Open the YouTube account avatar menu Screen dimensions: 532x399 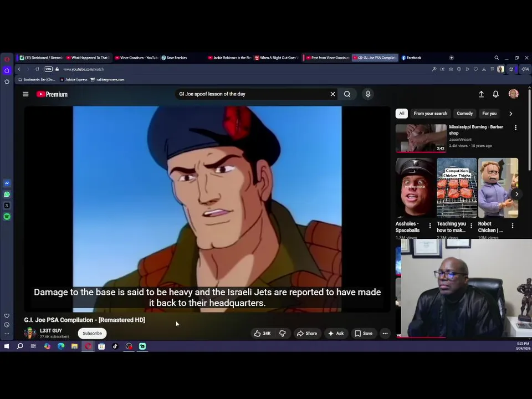pyautogui.click(x=513, y=94)
